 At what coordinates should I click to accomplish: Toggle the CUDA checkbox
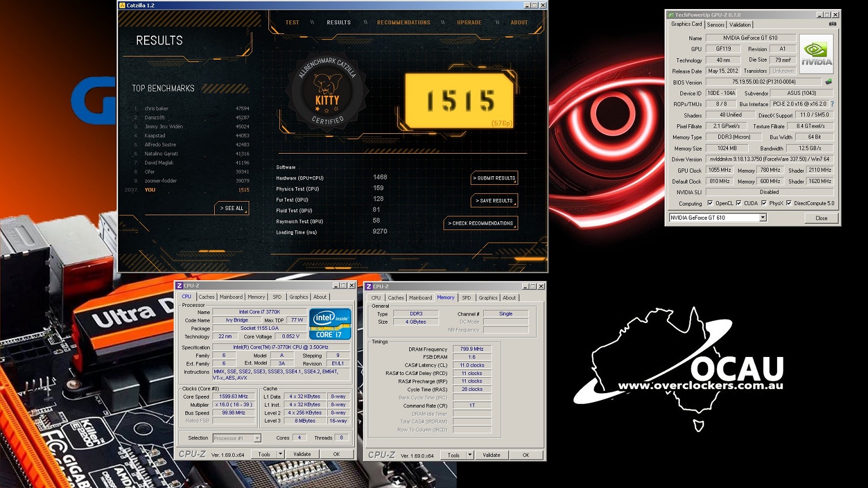tap(739, 203)
